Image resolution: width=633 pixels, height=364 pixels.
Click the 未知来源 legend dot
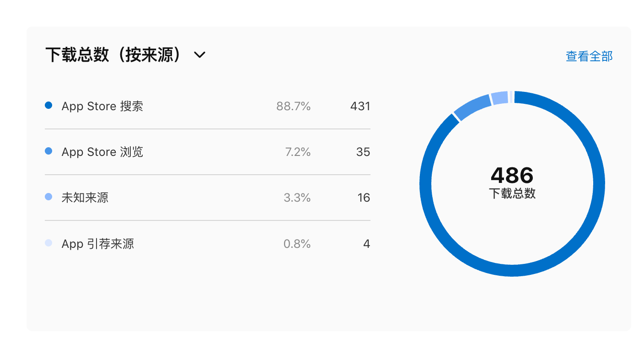48,197
